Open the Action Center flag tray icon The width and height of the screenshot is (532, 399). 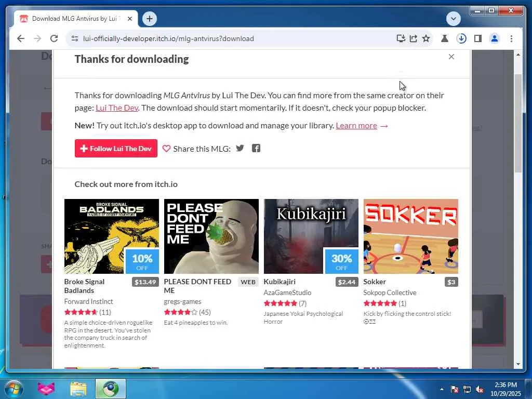pos(455,389)
